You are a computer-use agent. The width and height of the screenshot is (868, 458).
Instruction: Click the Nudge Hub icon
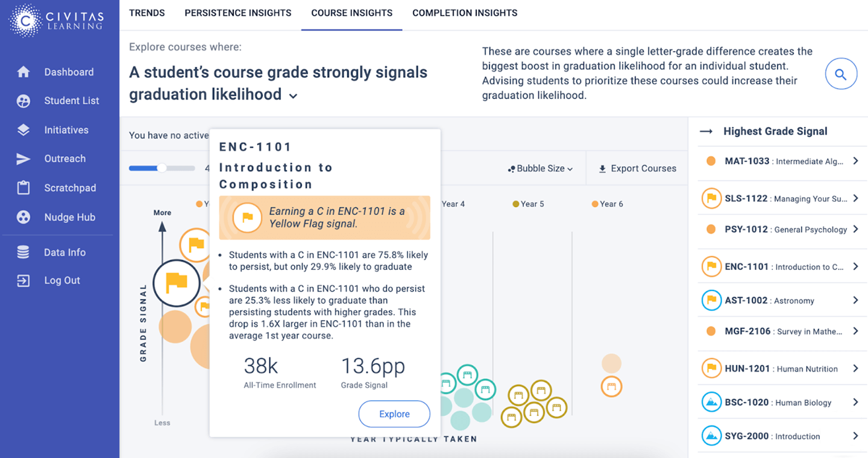click(x=24, y=218)
